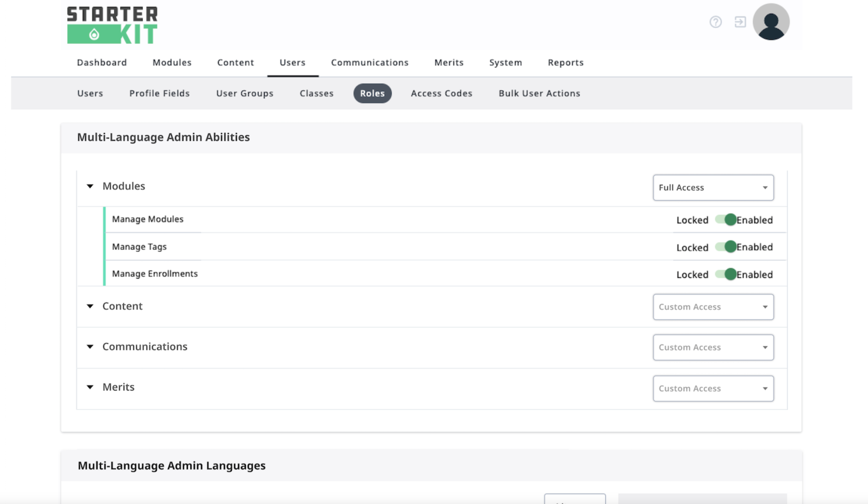
Task: Collapse the Modules section triangle
Action: (x=90, y=186)
